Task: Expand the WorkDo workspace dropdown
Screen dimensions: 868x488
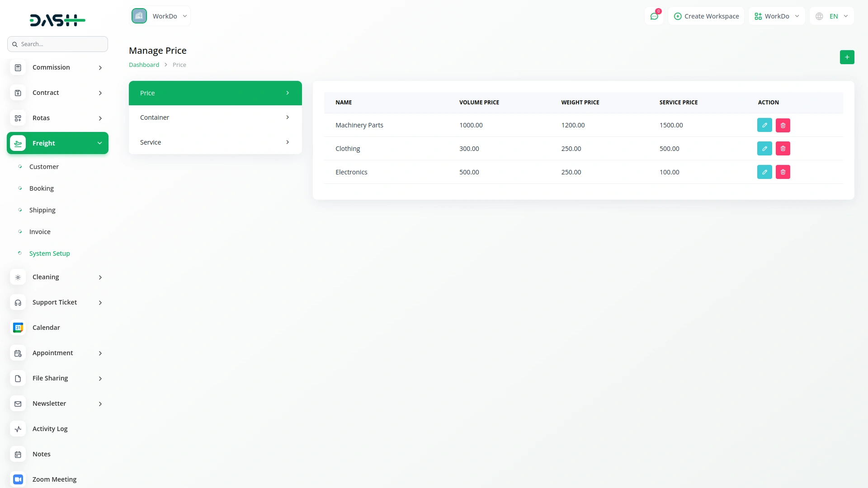Action: 776,16
